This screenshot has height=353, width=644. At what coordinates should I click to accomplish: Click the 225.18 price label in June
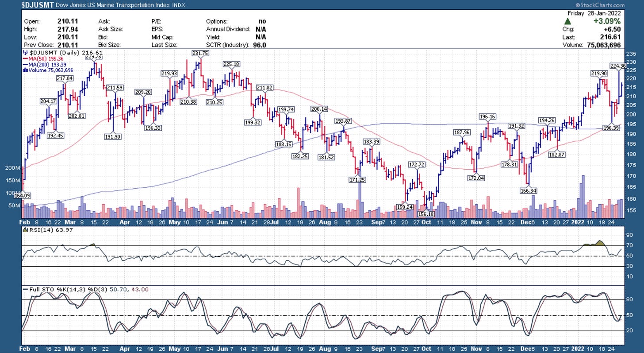coord(232,64)
